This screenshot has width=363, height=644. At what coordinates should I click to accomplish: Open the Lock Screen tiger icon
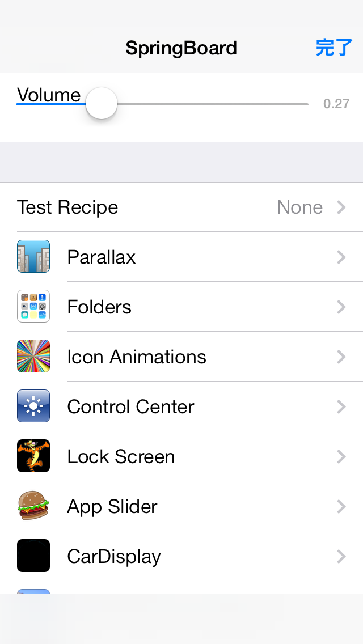(x=33, y=456)
